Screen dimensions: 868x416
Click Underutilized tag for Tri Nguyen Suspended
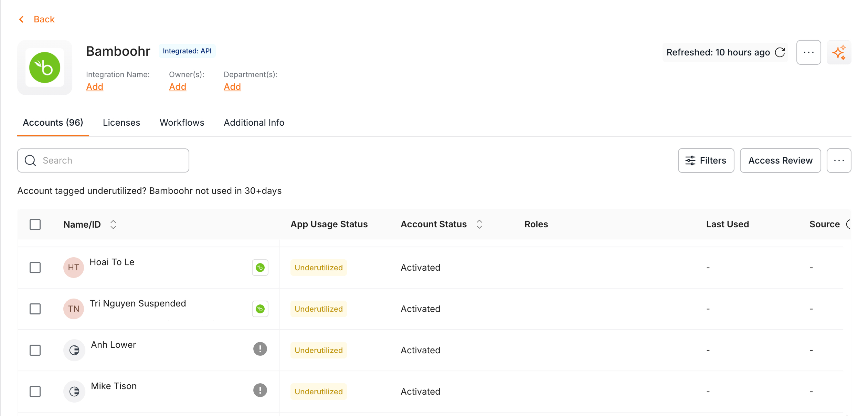(319, 309)
